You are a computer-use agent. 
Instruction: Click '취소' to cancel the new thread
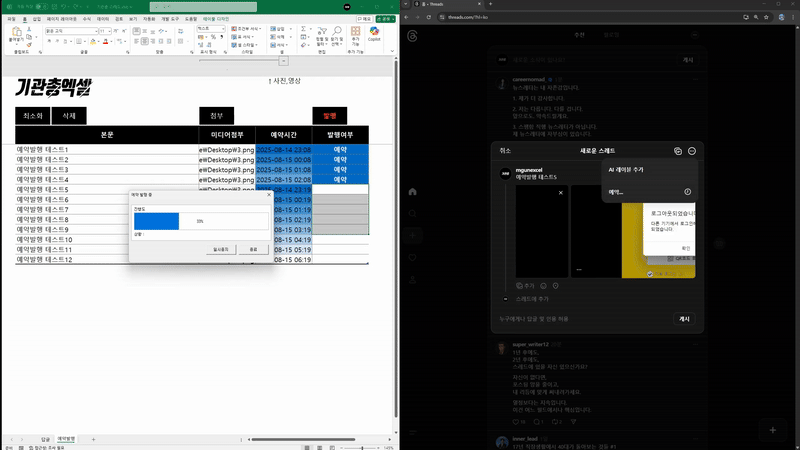(x=505, y=150)
